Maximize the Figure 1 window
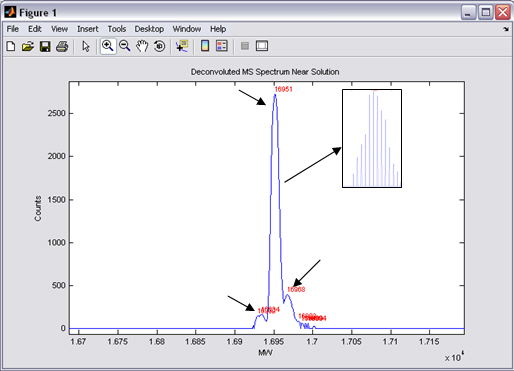 click(x=485, y=13)
